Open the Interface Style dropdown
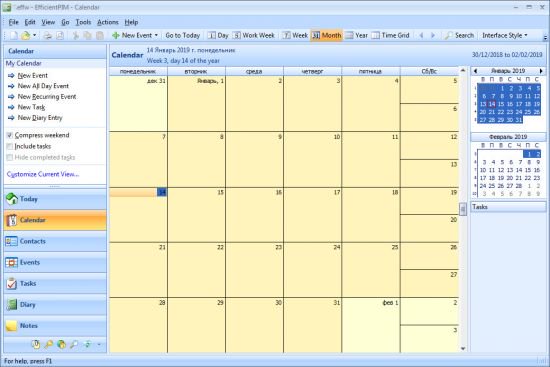 504,35
